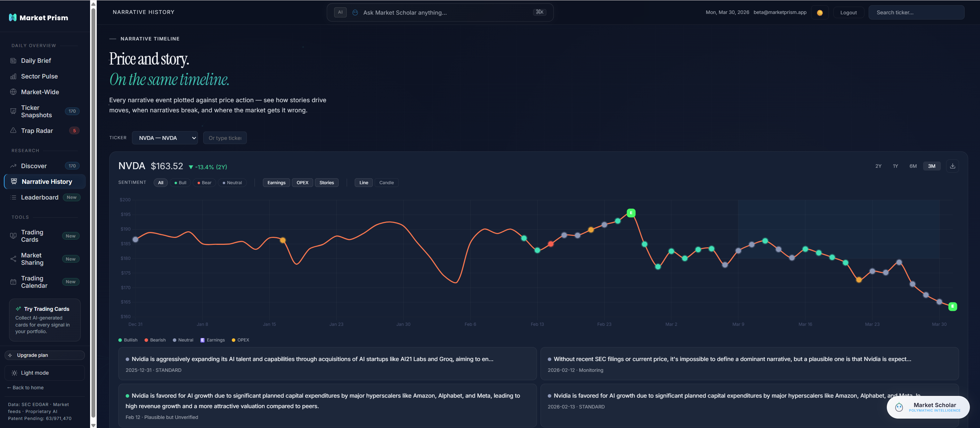Viewport: 980px width, 428px height.
Task: Navigate using the Back to home link
Action: (x=25, y=387)
